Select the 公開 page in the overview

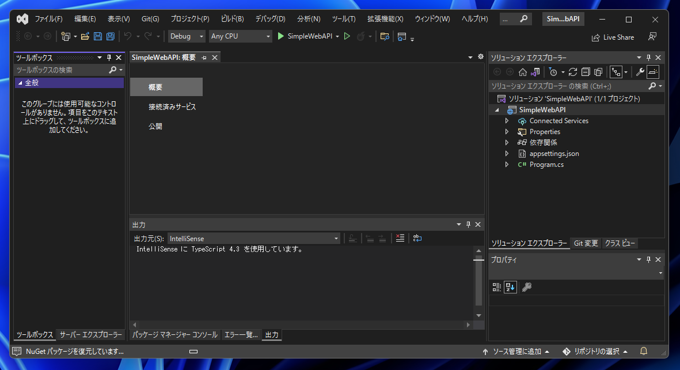point(155,126)
